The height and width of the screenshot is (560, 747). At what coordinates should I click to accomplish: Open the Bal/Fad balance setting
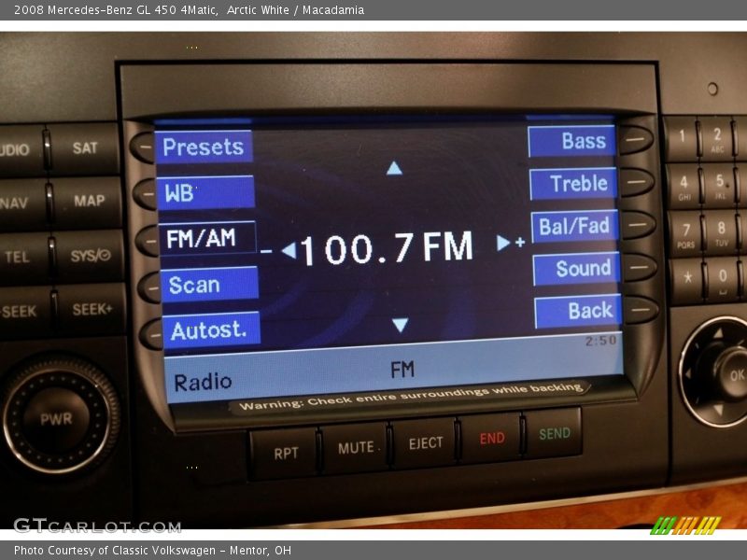[x=574, y=226]
